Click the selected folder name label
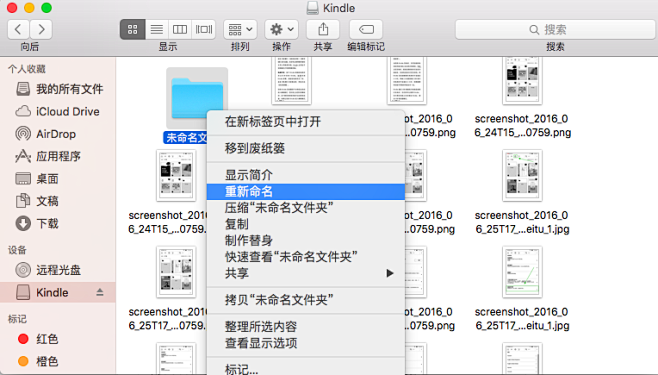Viewport: 658px width, 375px height. 185,137
